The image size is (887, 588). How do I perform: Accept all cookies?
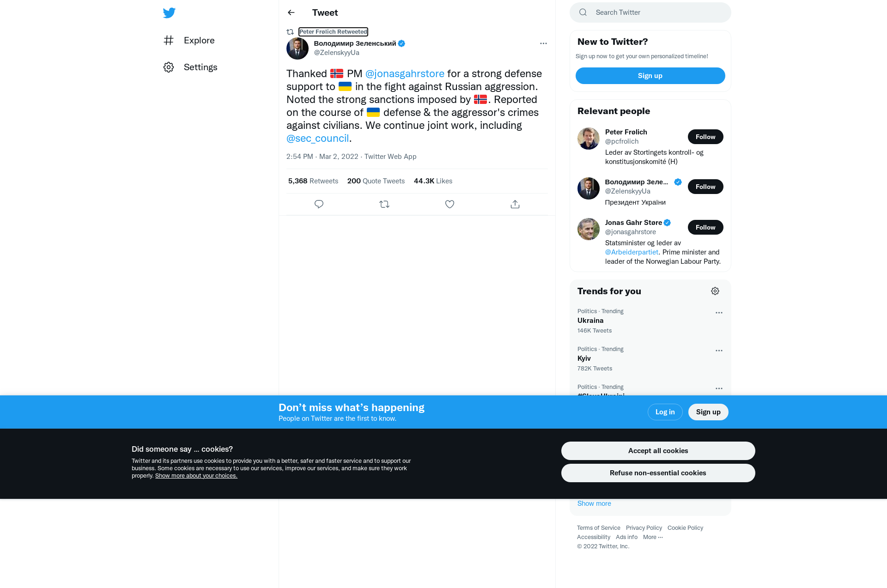tap(658, 451)
